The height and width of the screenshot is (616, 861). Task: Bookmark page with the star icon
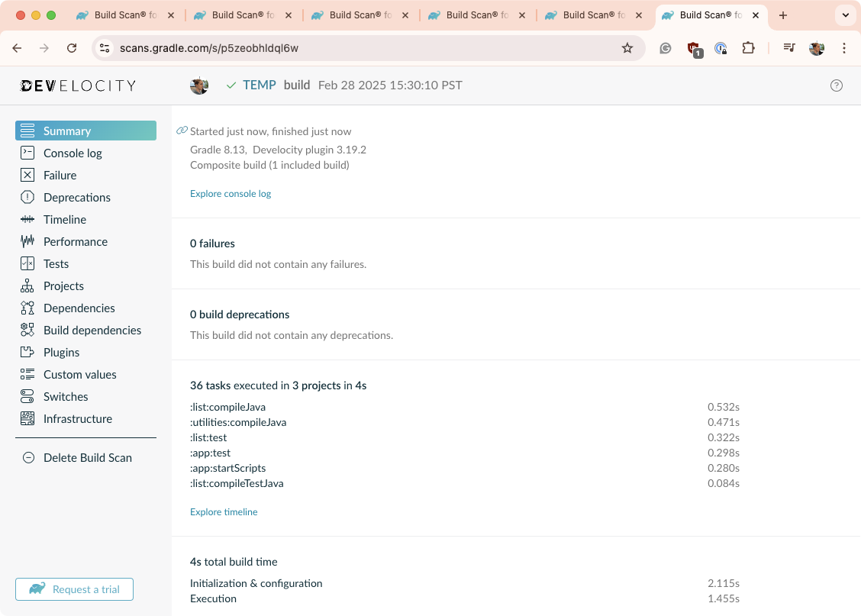(627, 48)
